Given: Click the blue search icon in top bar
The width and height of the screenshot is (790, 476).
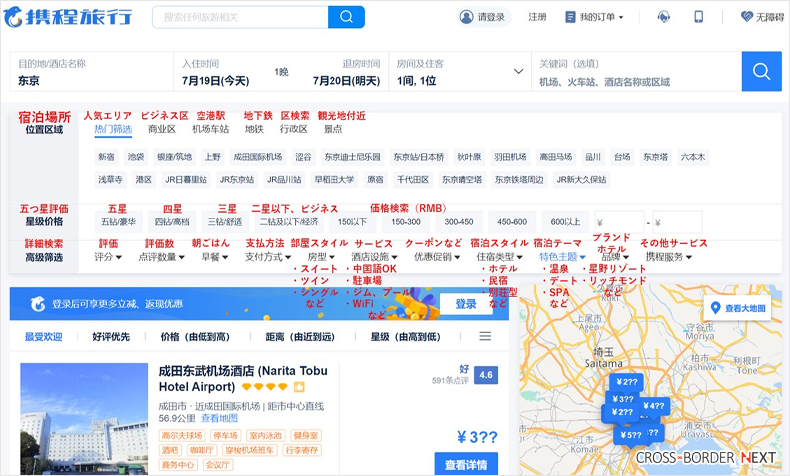Looking at the screenshot, I should coord(346,17).
